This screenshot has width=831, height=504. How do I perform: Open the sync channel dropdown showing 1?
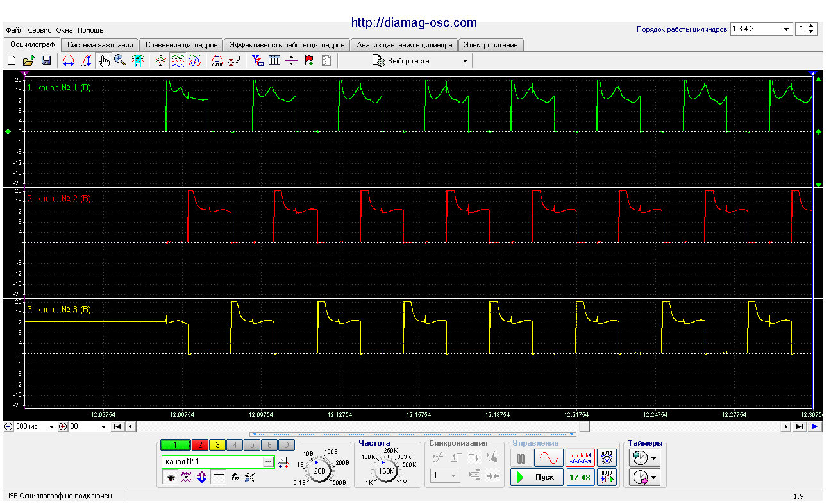pyautogui.click(x=446, y=476)
